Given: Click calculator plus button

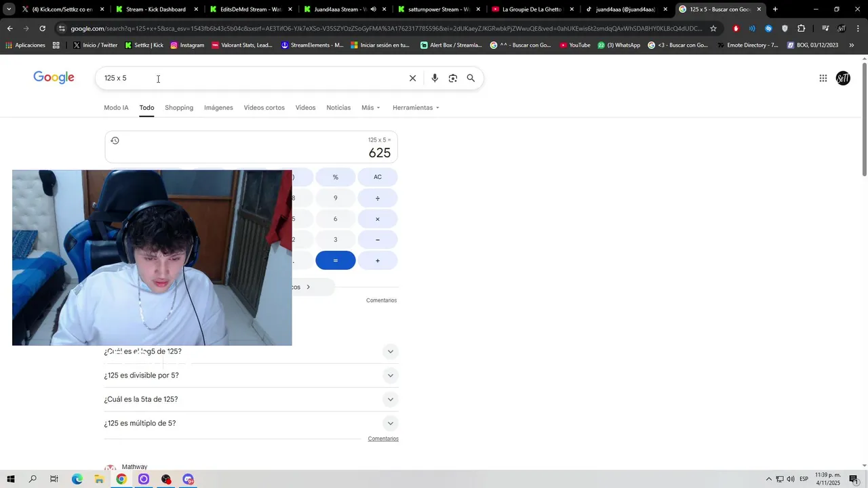Looking at the screenshot, I should [378, 260].
